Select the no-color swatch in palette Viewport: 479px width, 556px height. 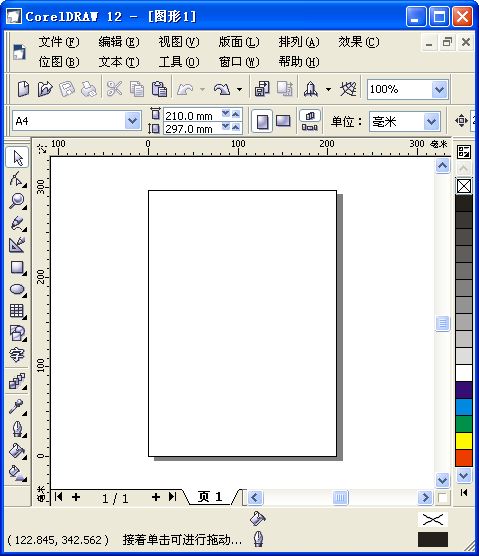tap(464, 186)
